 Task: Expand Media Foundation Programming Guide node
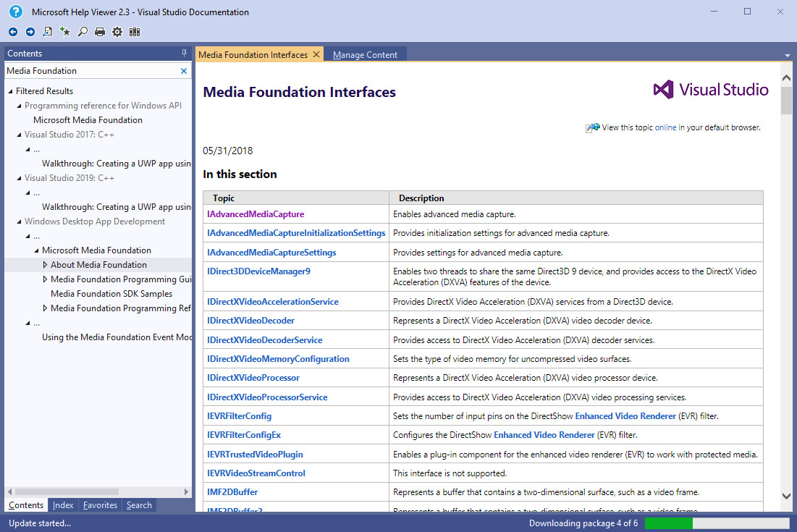pyautogui.click(x=45, y=279)
